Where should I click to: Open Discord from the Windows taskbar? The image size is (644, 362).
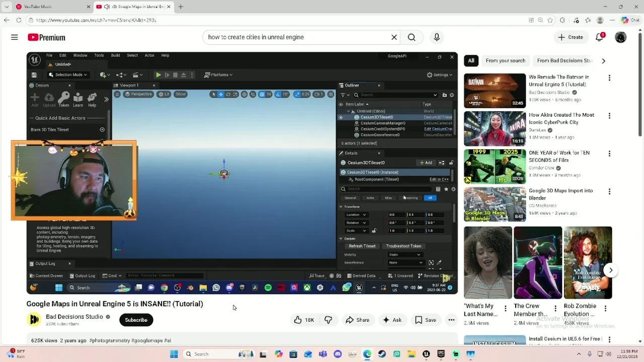[x=338, y=354]
